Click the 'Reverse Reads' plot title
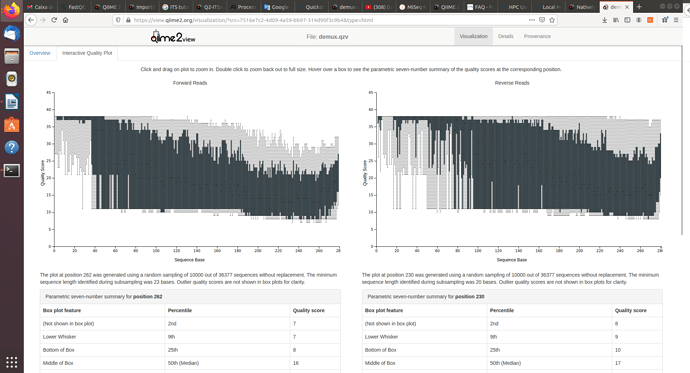Viewport: 690px width, 373px height. pos(512,83)
